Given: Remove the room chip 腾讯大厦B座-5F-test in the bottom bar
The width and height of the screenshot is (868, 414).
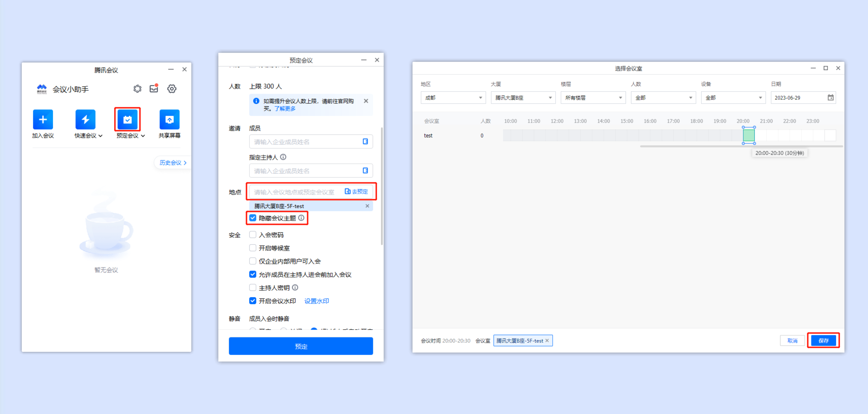Looking at the screenshot, I should point(547,341).
